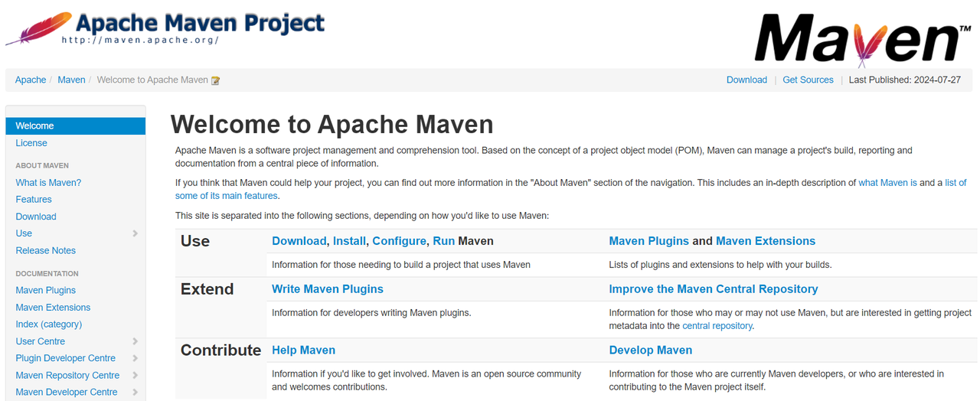Go to Apache breadcrumb link

point(31,80)
